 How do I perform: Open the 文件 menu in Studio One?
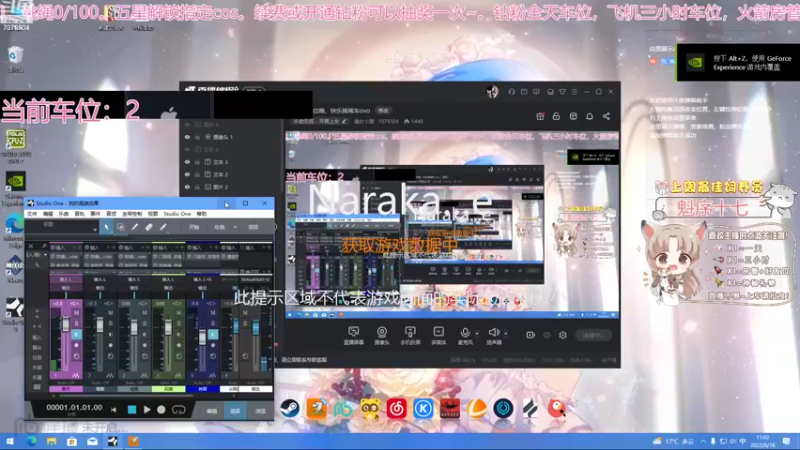pyautogui.click(x=32, y=214)
